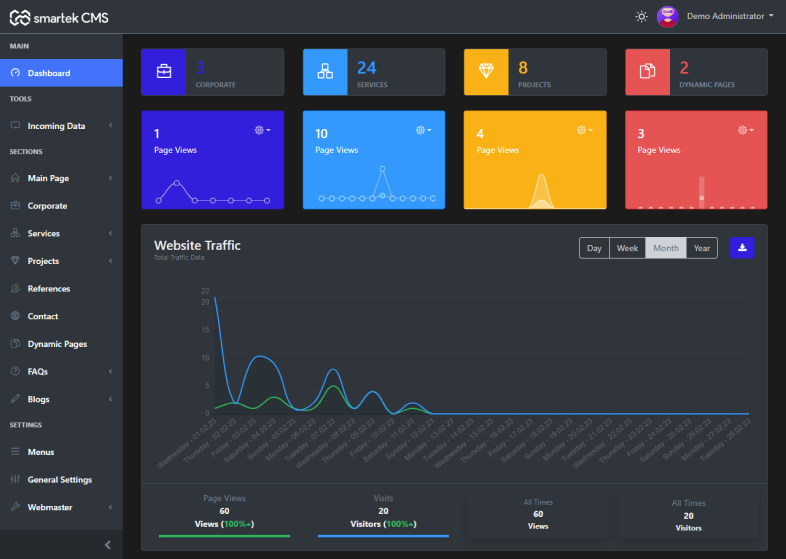This screenshot has width=786, height=559.
Task: Click the Services network icon tile
Action: (325, 72)
